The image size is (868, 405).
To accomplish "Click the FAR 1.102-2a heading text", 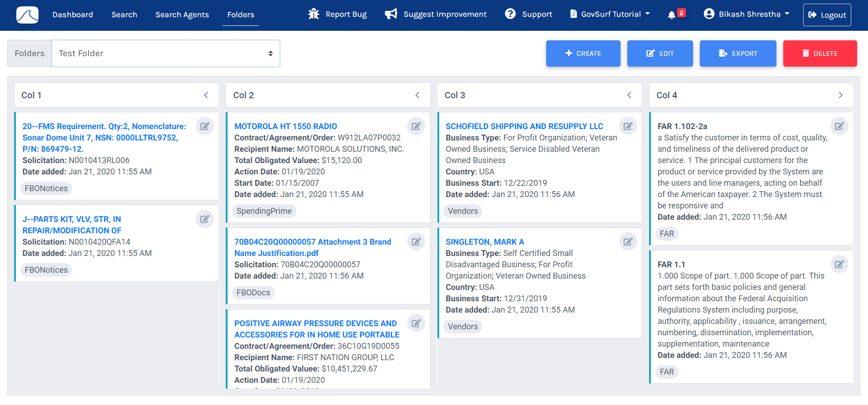I will (x=682, y=126).
